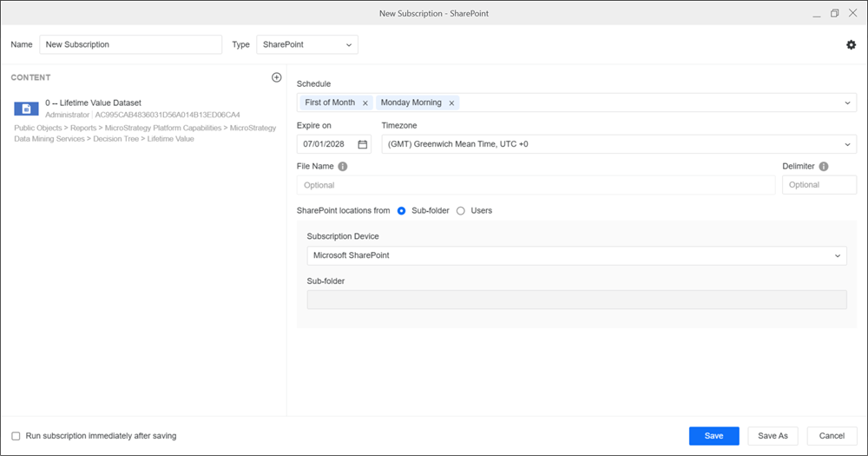Image resolution: width=868 pixels, height=456 pixels.
Task: Open the Expire on calendar picker
Action: 363,144
